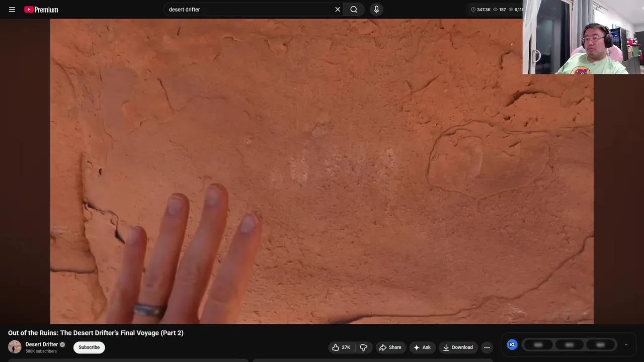Viewport: 644px width, 362px height.
Task: Click the blue IQ extension icon
Action: click(x=512, y=344)
